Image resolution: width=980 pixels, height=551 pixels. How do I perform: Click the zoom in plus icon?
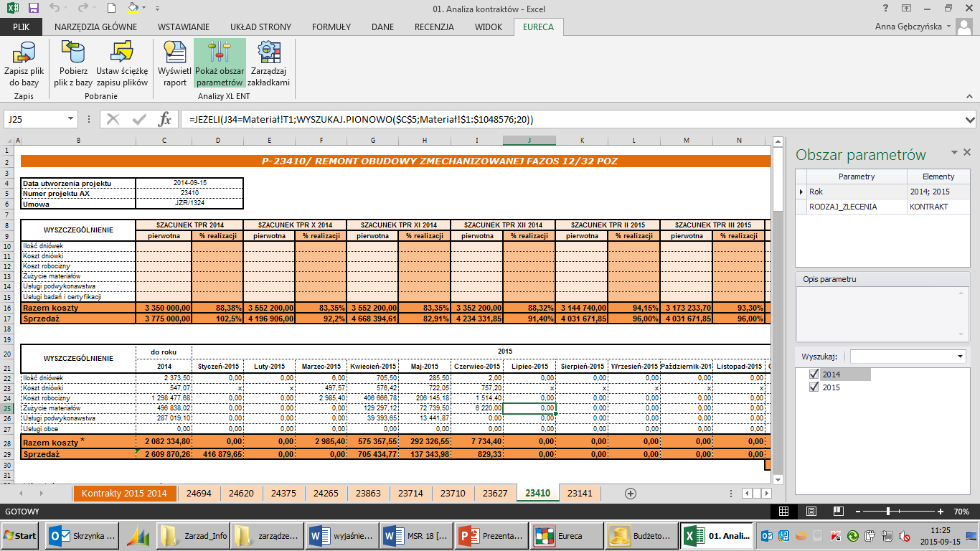click(940, 512)
